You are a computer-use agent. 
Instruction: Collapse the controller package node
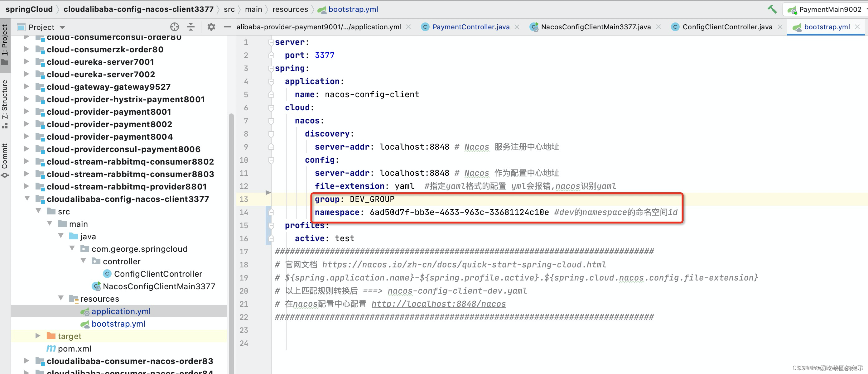point(83,261)
